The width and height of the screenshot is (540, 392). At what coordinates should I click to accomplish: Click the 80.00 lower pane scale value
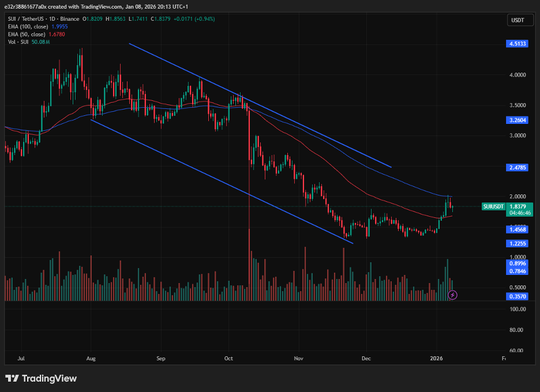pos(517,330)
